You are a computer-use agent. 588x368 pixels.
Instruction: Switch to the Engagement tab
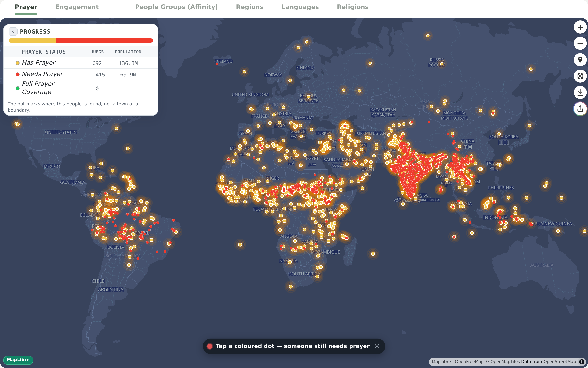click(77, 7)
